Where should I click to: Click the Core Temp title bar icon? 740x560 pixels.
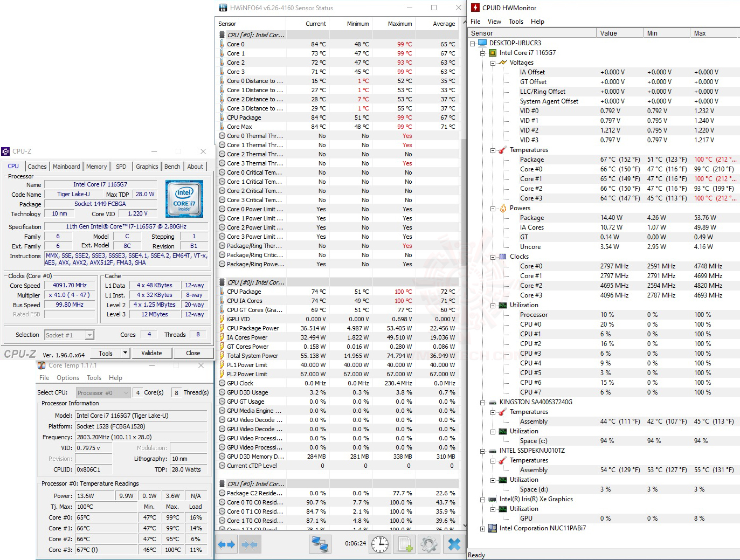tap(42, 365)
